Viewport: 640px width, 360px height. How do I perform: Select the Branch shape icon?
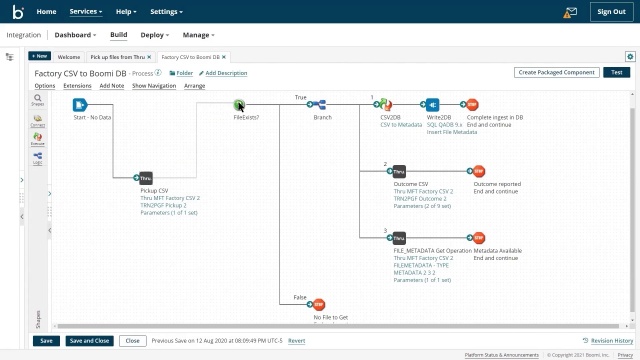coord(319,105)
